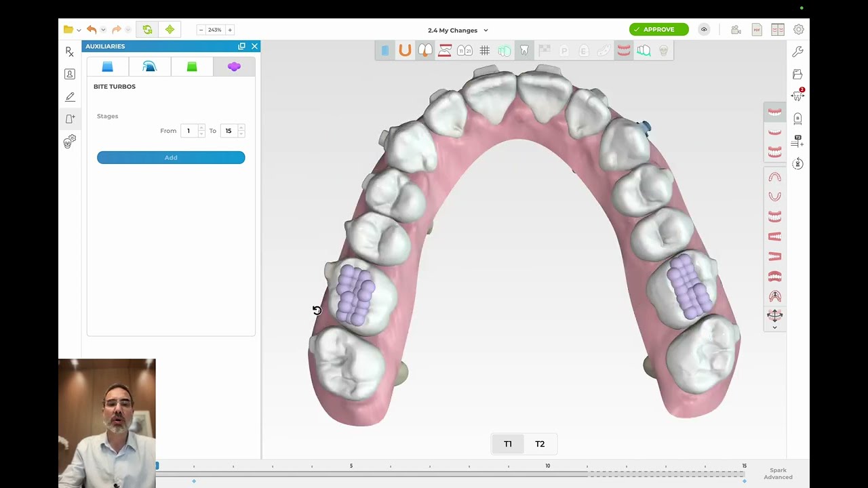This screenshot has height=488, width=868.
Task: Open the 2.4 My Changes plan dropdown
Action: [x=458, y=30]
